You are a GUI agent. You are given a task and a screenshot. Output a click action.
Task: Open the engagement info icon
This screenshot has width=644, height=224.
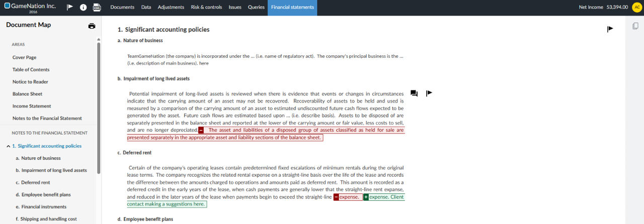(84, 8)
